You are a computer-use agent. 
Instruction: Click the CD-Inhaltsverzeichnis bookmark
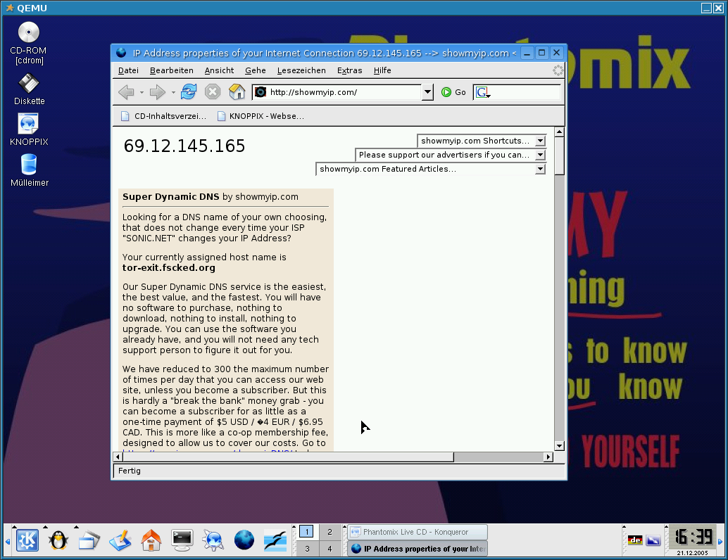pyautogui.click(x=164, y=116)
